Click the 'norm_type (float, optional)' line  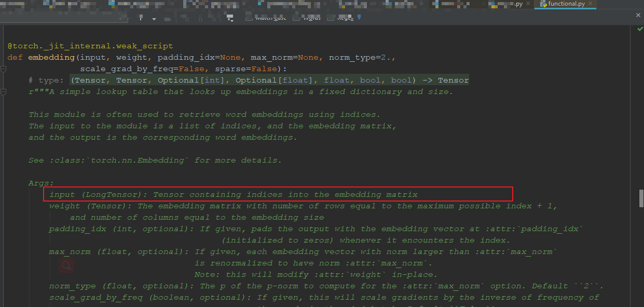point(326,286)
